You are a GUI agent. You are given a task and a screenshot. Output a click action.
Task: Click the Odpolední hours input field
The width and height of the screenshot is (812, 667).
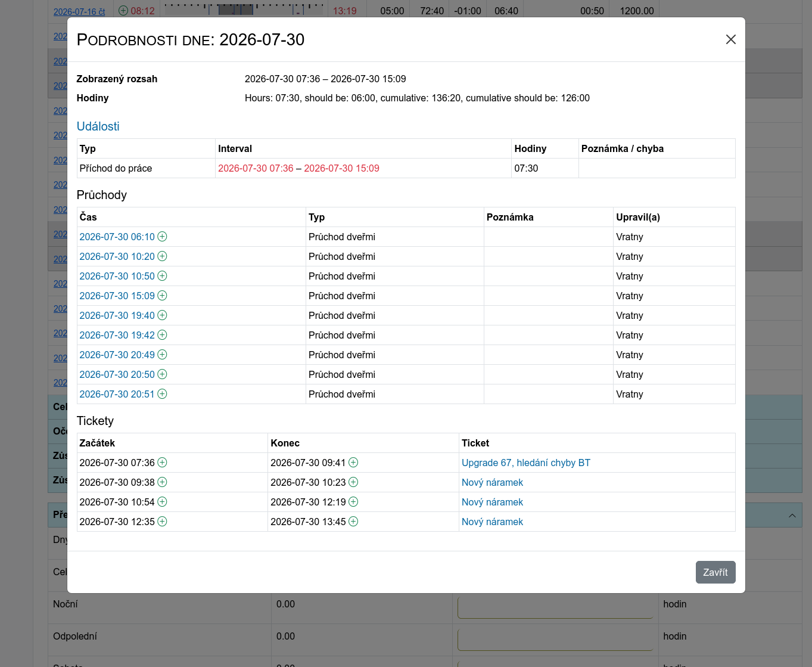click(x=555, y=640)
